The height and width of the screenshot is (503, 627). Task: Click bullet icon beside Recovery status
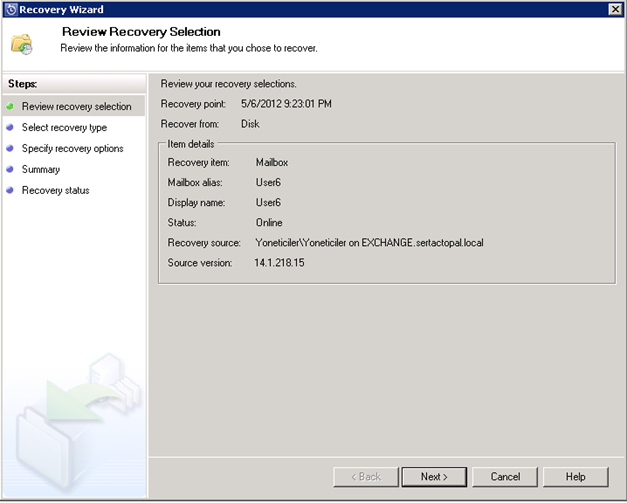[x=11, y=190]
